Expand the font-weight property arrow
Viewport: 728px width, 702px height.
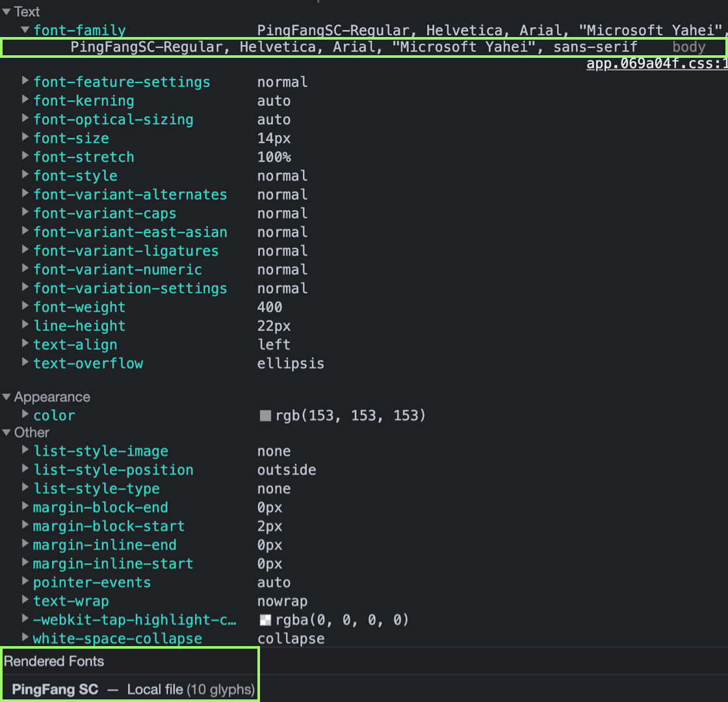[x=25, y=306]
